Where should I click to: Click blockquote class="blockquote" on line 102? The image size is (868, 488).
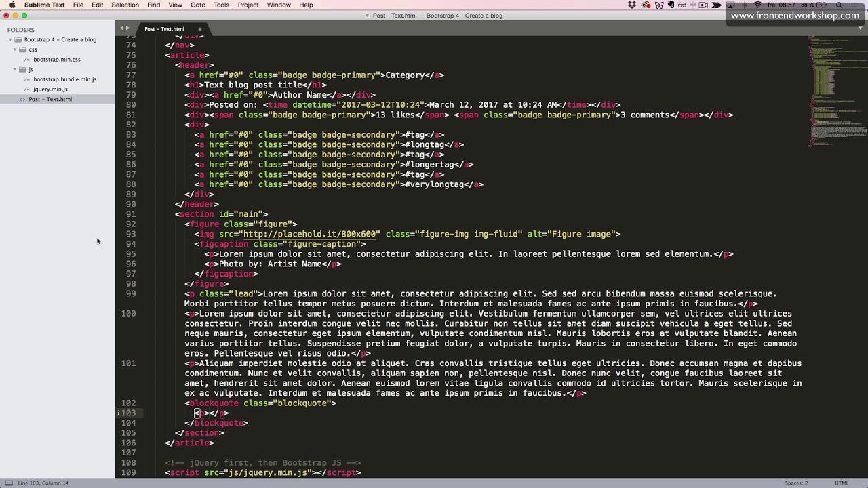tap(260, 403)
